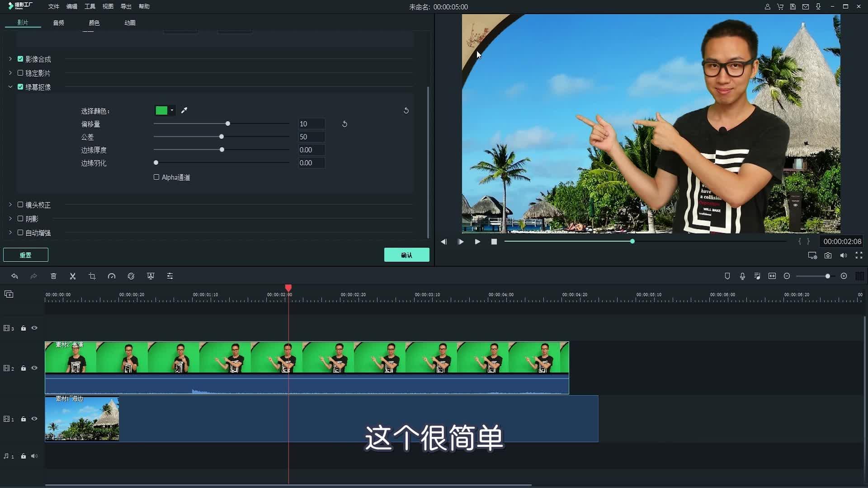The width and height of the screenshot is (868, 488).
Task: Click the scissors split tool in the timeline toolbar
Action: pyautogui.click(x=72, y=276)
